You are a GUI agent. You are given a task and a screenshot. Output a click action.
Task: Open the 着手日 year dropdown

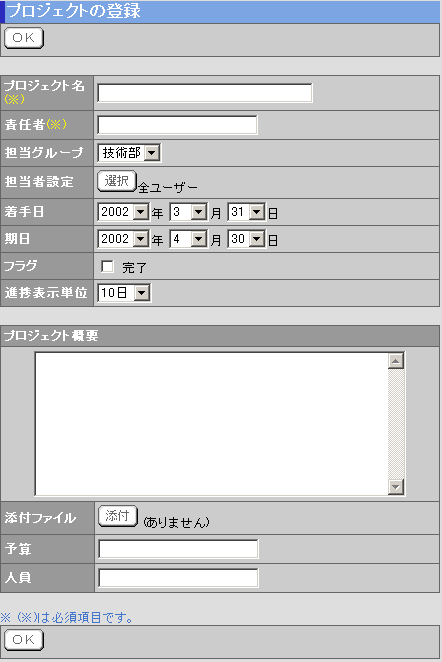123,212
